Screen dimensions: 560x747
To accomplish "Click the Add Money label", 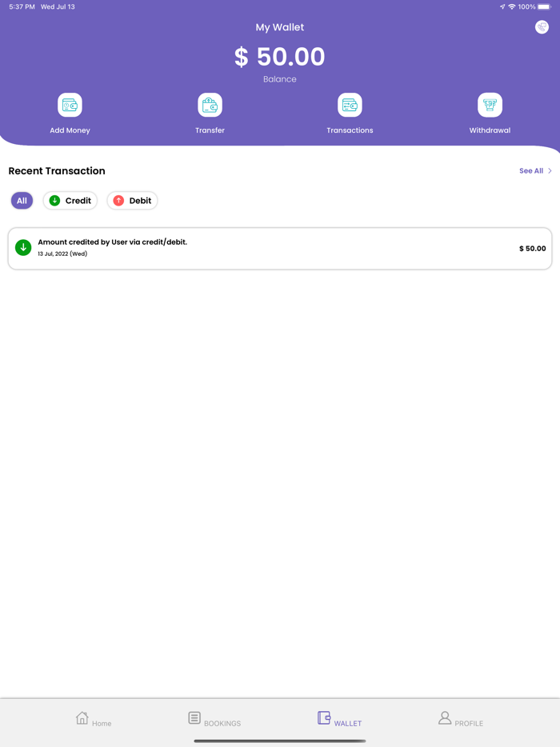I will [70, 130].
